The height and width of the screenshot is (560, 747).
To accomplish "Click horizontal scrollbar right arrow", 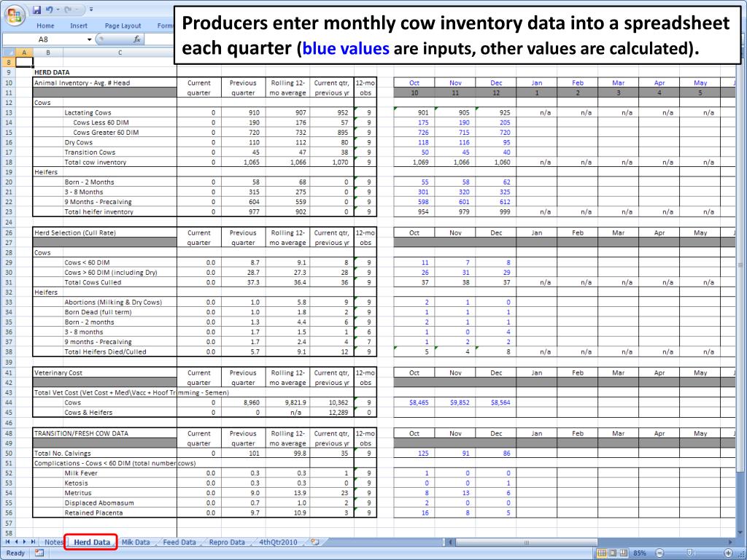I will [730, 542].
